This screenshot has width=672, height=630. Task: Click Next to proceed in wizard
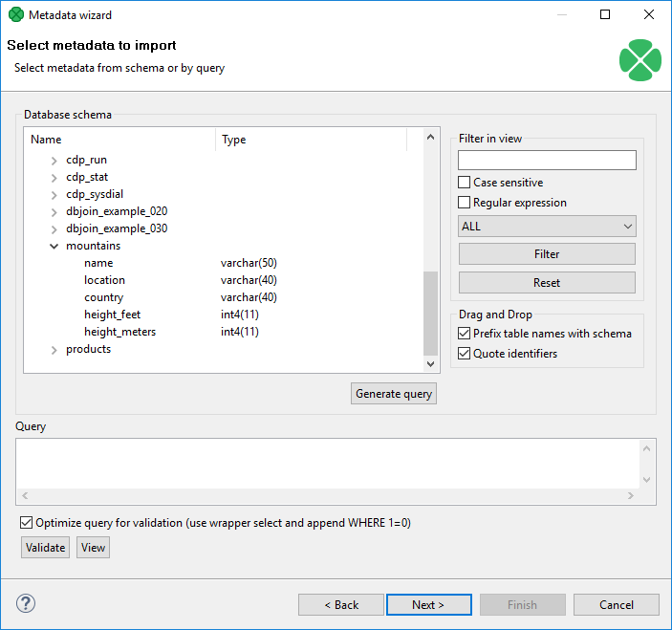[x=428, y=605]
